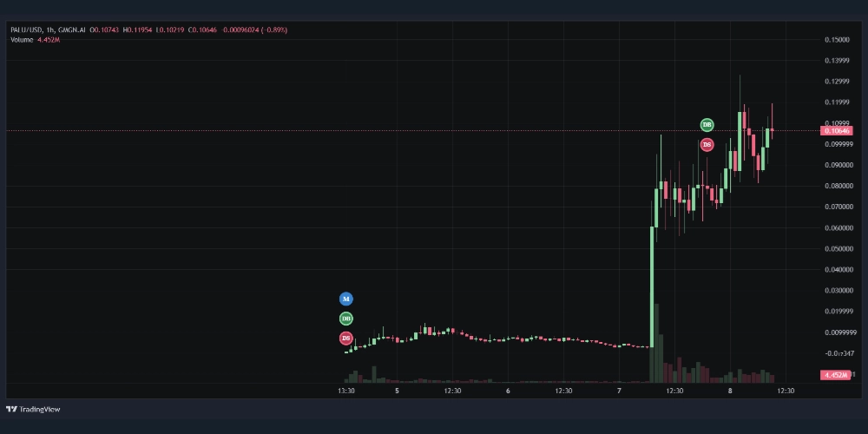Click the 0.15000 price axis label

(x=837, y=40)
